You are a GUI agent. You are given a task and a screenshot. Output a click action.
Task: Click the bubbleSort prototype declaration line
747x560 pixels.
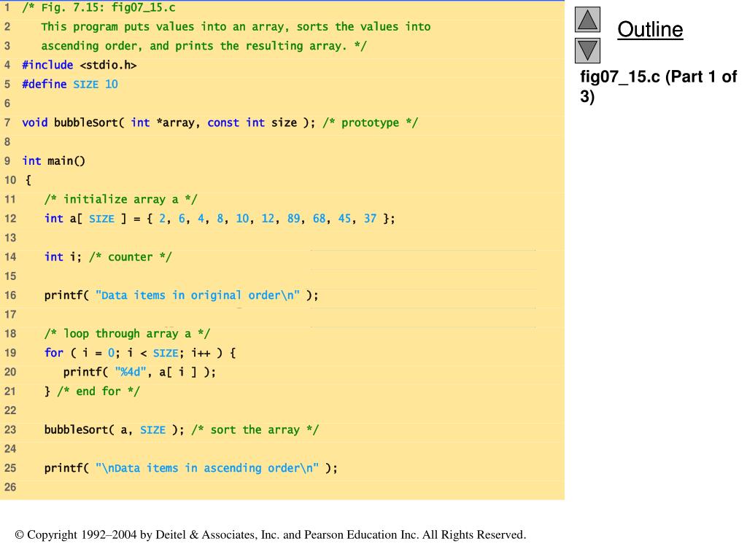pyautogui.click(x=220, y=122)
